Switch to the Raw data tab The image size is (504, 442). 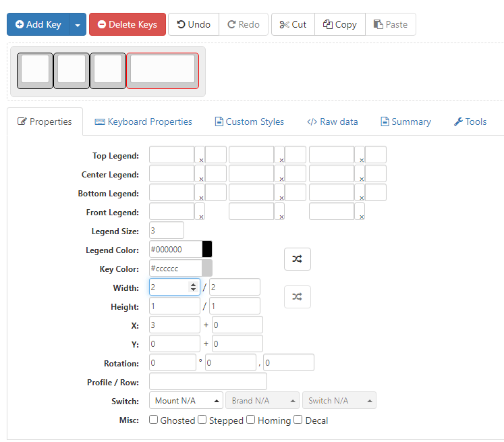333,122
